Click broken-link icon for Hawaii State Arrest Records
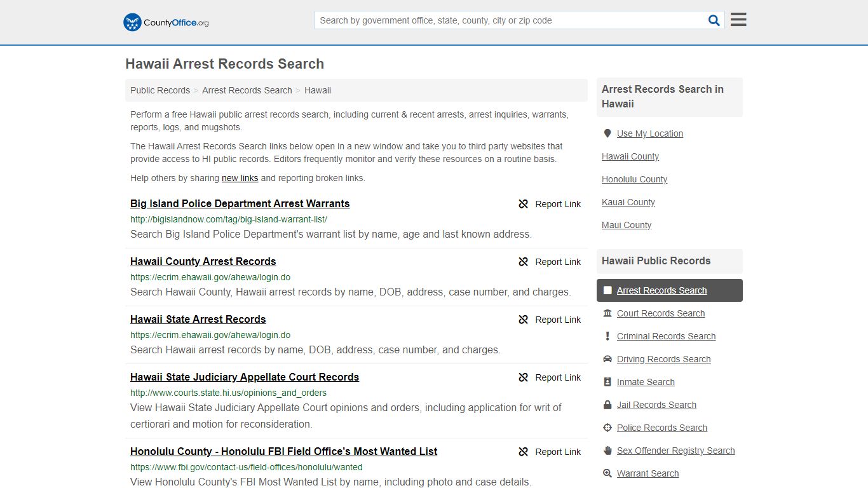The height and width of the screenshot is (488, 868). pyautogui.click(x=524, y=320)
